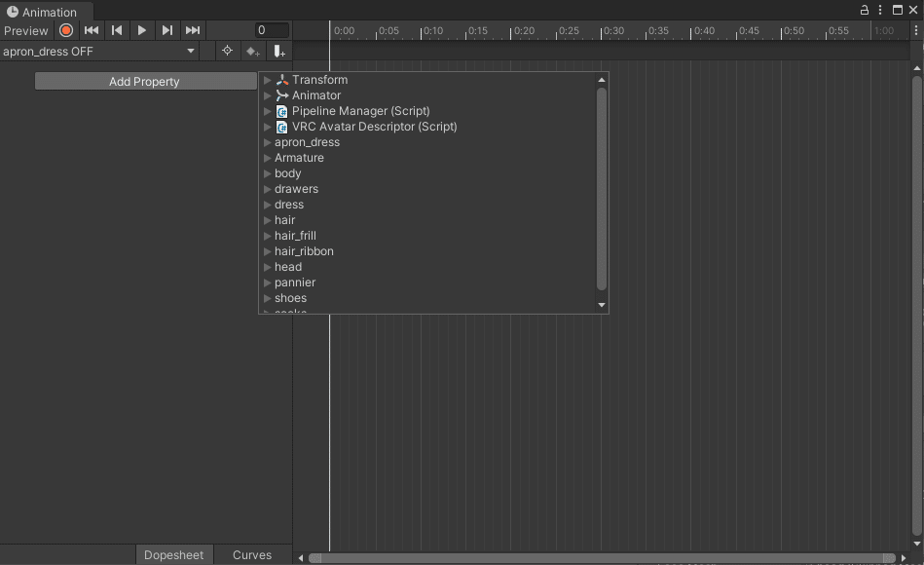Viewport: 924px width, 565px height.
Task: Switch to the Dopesheet tab
Action: pyautogui.click(x=174, y=555)
